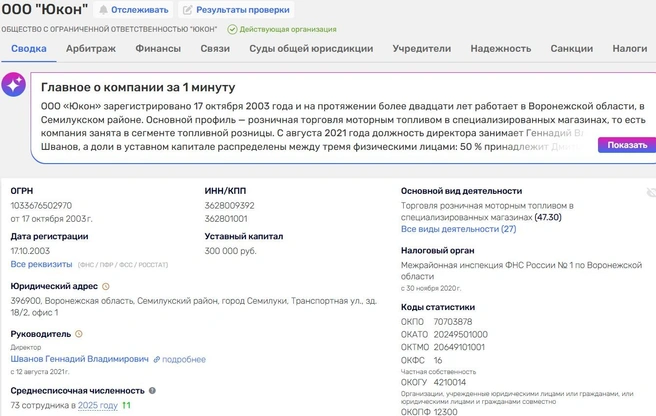Viewport: 656px width, 416px height.
Task: Click the Частная собственность text
Action: tap(438, 372)
